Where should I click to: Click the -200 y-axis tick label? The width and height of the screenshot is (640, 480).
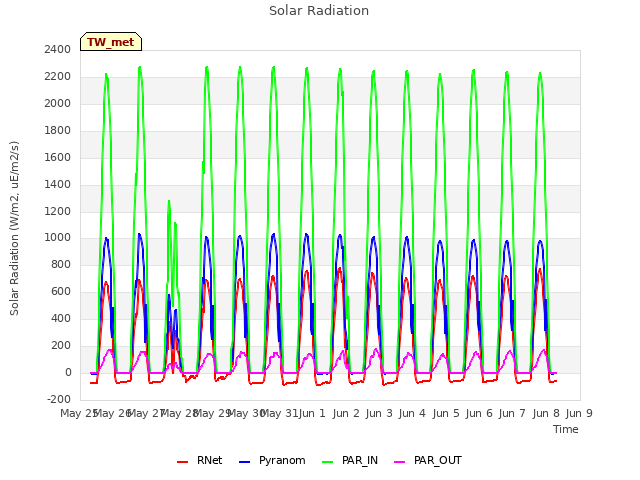(59, 399)
